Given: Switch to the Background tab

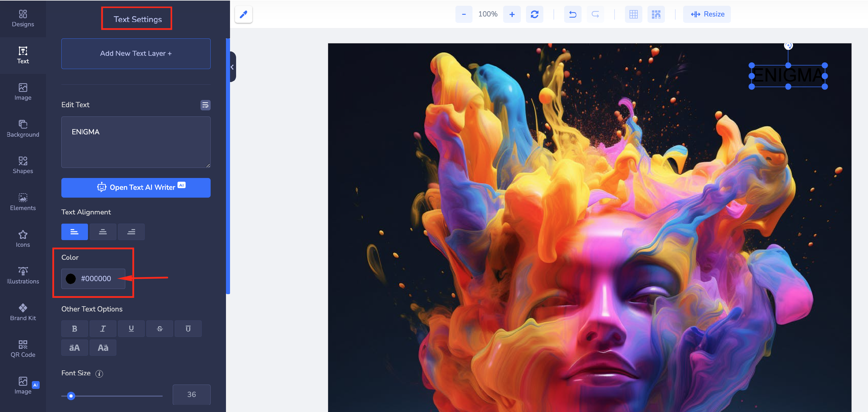Looking at the screenshot, I should pos(23,128).
